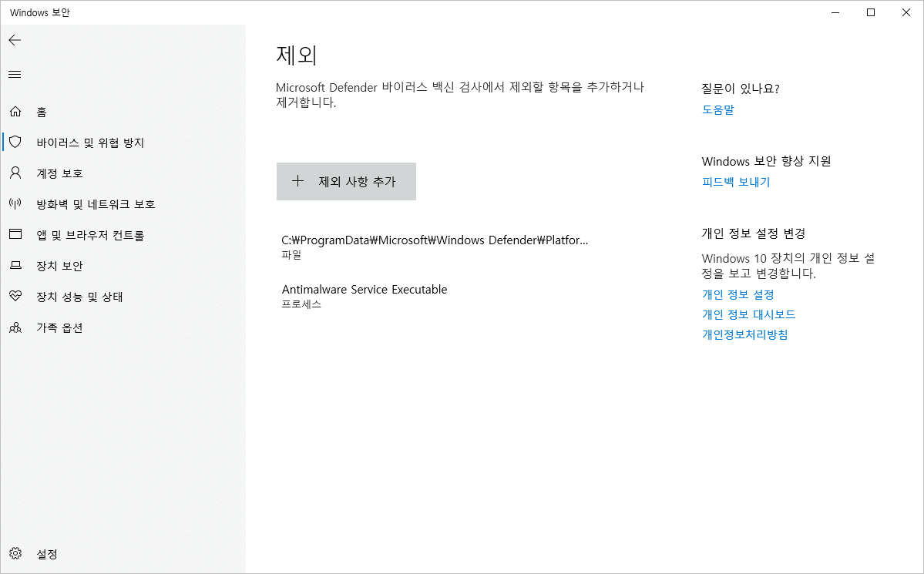
Task: Click the heart icon for device health
Action: pyautogui.click(x=15, y=296)
